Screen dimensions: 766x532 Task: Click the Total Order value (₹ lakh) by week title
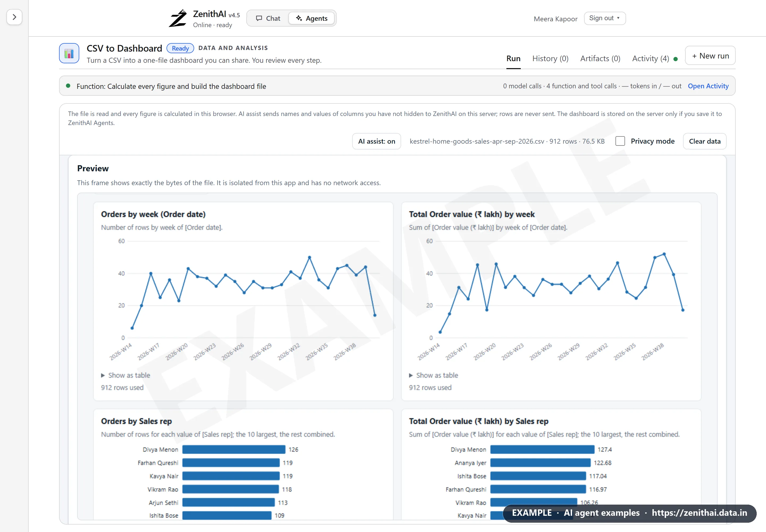472,214
